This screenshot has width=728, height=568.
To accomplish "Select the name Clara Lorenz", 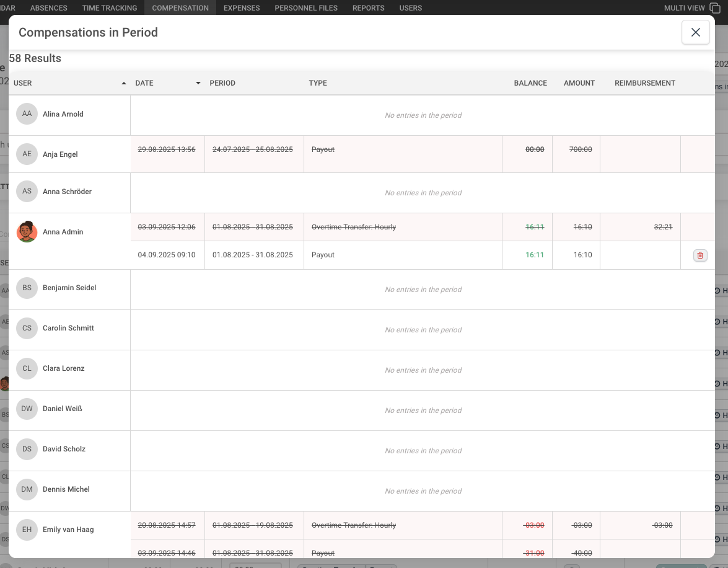I will [64, 368].
